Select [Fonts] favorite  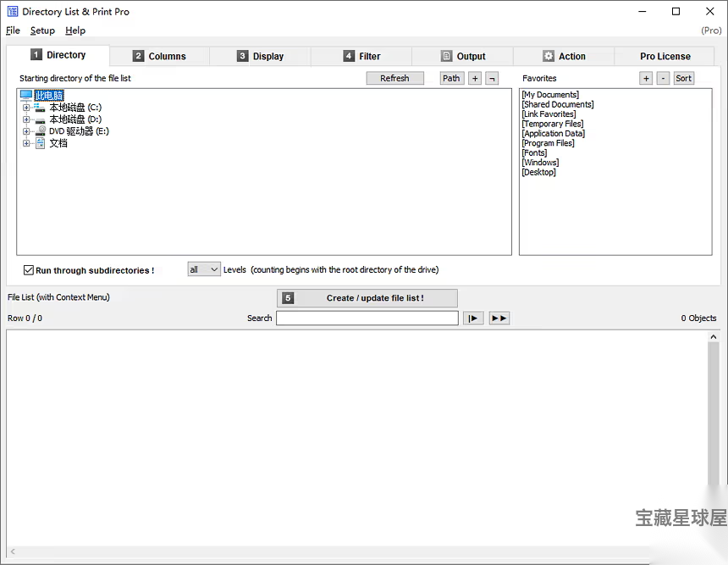click(x=534, y=152)
